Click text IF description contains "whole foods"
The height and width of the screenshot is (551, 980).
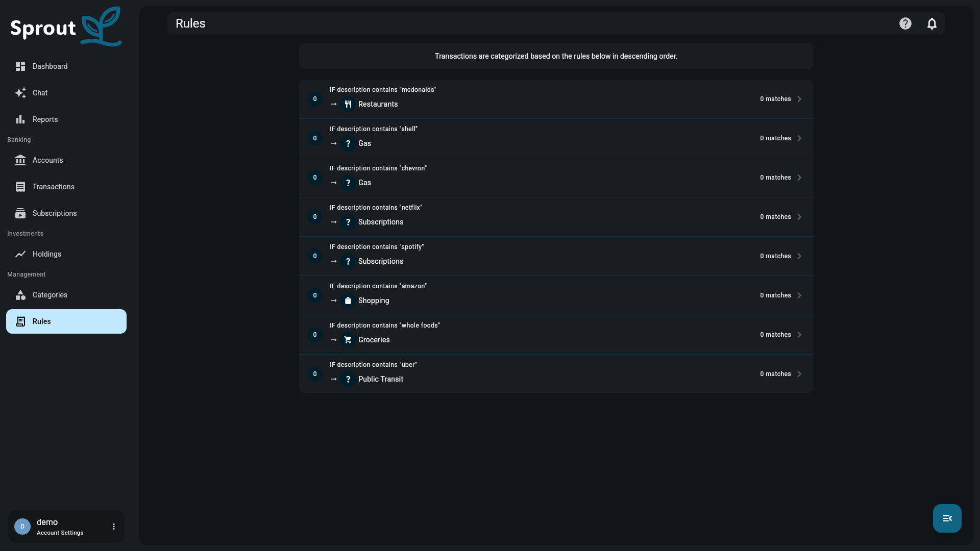pyautogui.click(x=385, y=325)
